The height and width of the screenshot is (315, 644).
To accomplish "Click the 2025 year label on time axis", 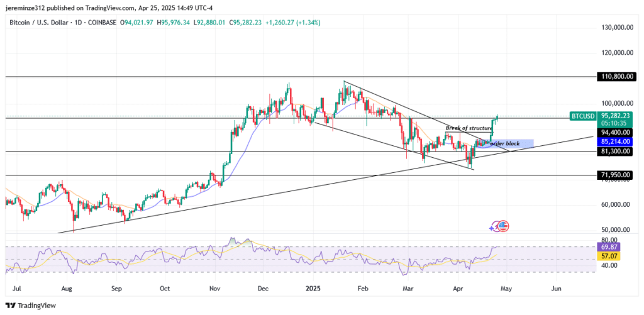I will [x=313, y=289].
